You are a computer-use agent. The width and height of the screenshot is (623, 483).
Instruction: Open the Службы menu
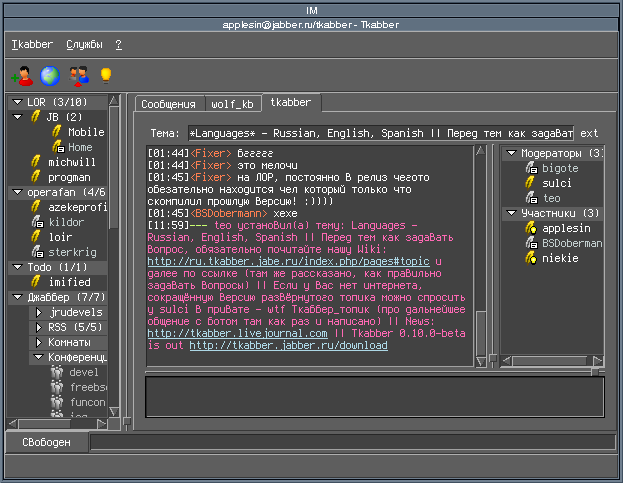click(84, 45)
